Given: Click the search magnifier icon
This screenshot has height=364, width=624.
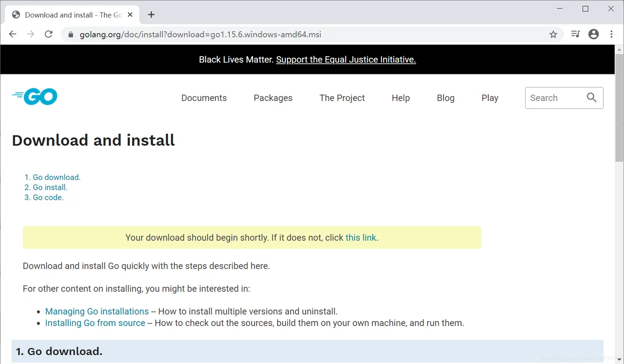Looking at the screenshot, I should [592, 98].
